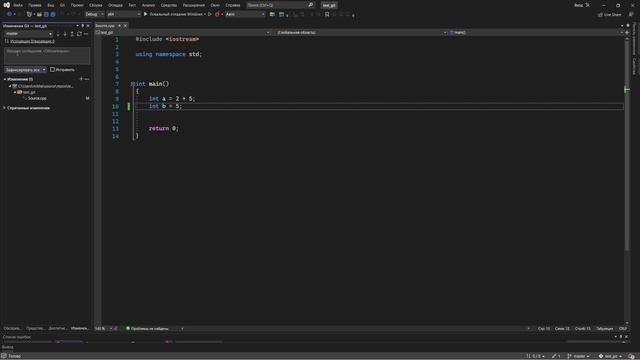
Task: Click the Live Share button label
Action: click(613, 14)
